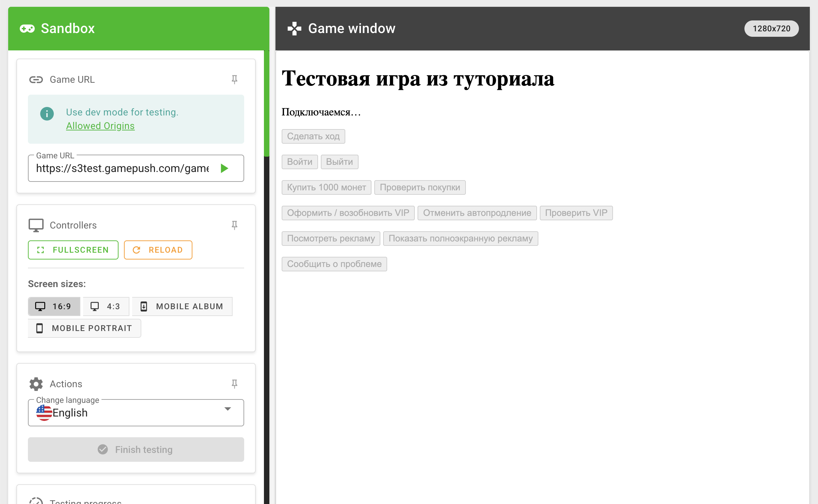The width and height of the screenshot is (818, 504).
Task: Click the Тестовая игра из туториала heading
Action: pos(418,78)
